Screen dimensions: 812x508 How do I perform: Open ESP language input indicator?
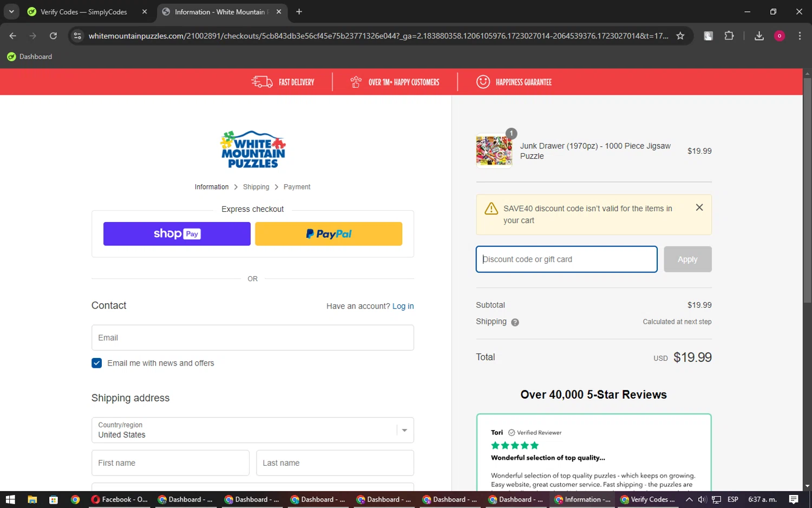click(x=733, y=499)
